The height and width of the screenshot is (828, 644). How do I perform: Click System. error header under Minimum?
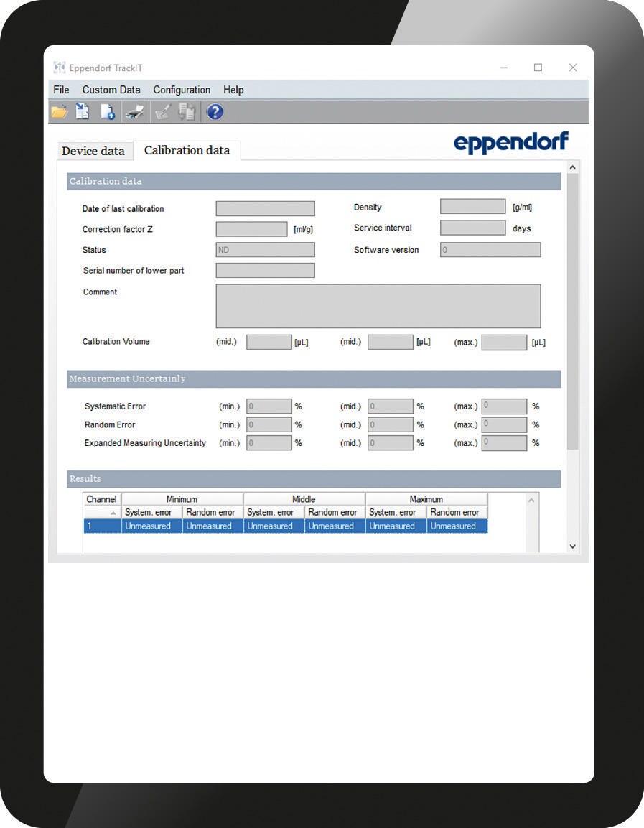(x=152, y=512)
